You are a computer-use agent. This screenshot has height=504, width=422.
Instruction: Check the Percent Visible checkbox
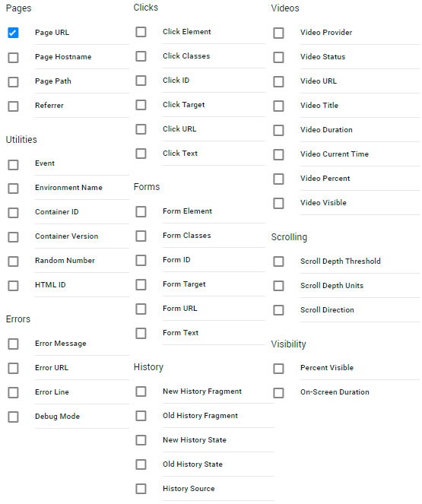278,369
